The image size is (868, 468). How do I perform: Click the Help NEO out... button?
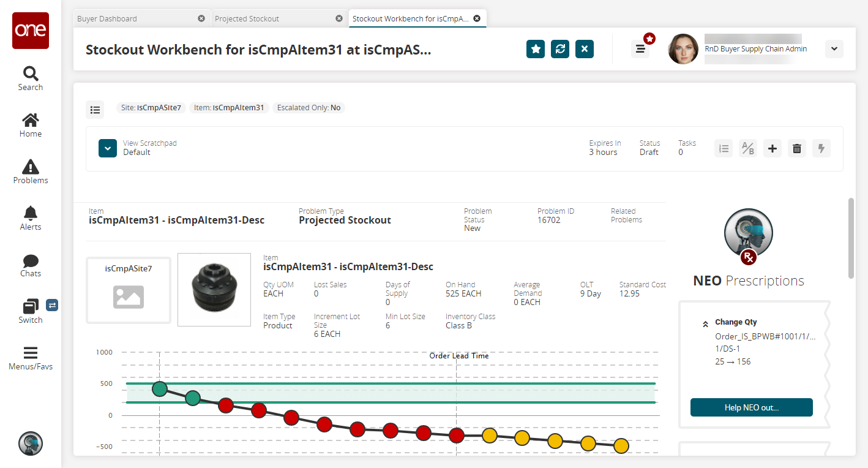(752, 407)
